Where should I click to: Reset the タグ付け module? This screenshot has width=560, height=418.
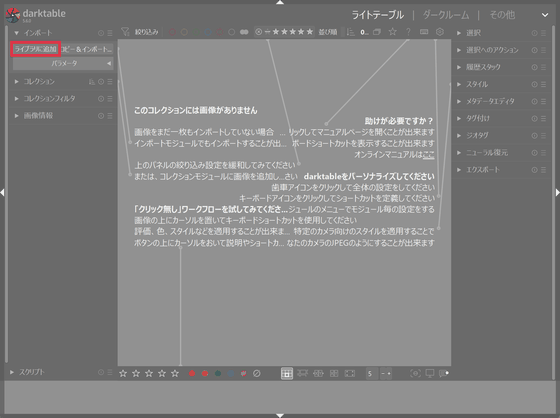pyautogui.click(x=534, y=119)
